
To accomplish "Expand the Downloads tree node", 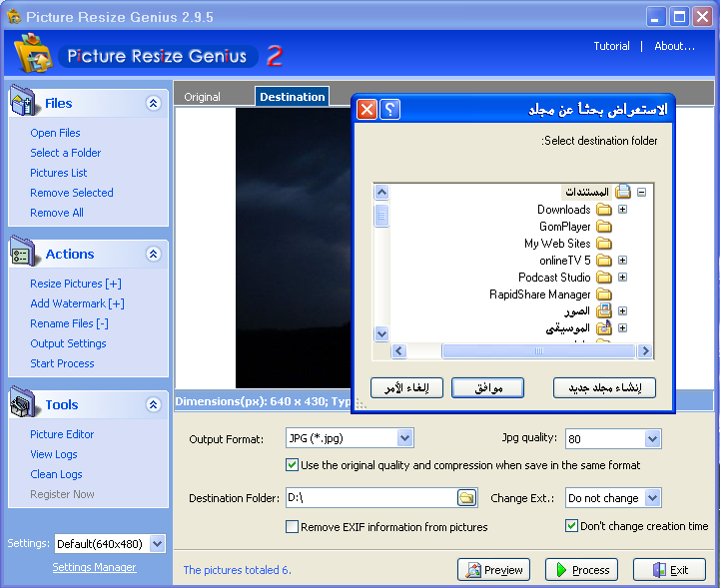I will (x=622, y=210).
